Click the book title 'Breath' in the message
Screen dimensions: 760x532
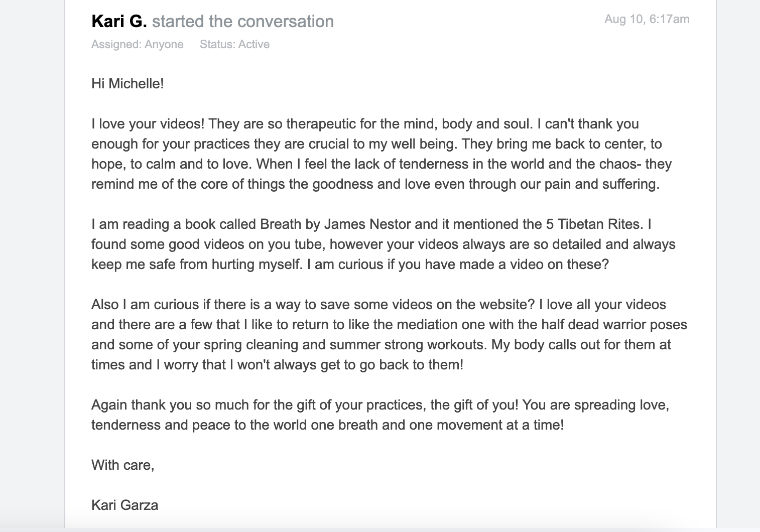tap(281, 224)
